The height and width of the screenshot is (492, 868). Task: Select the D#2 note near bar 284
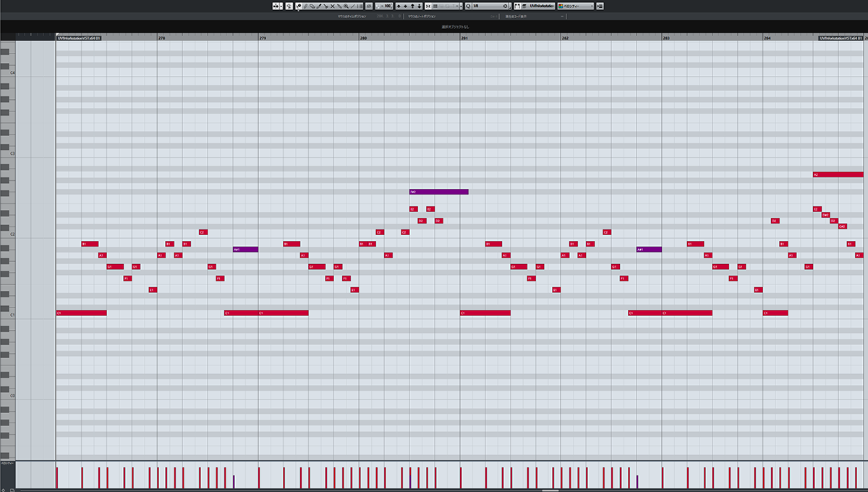[x=826, y=215]
